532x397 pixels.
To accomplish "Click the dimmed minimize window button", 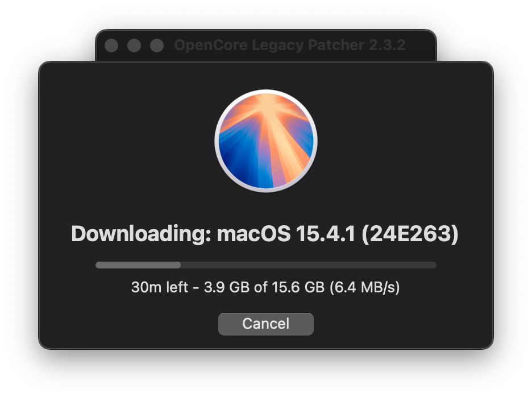I will [x=134, y=46].
